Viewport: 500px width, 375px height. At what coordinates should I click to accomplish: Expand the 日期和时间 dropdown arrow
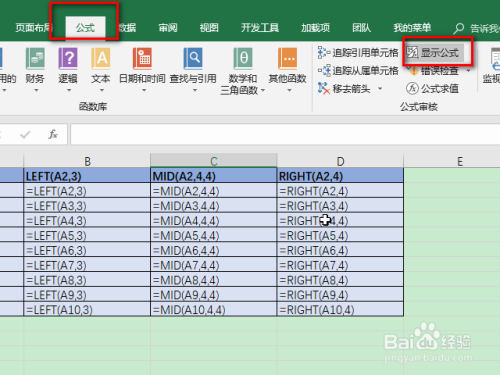[144, 90]
